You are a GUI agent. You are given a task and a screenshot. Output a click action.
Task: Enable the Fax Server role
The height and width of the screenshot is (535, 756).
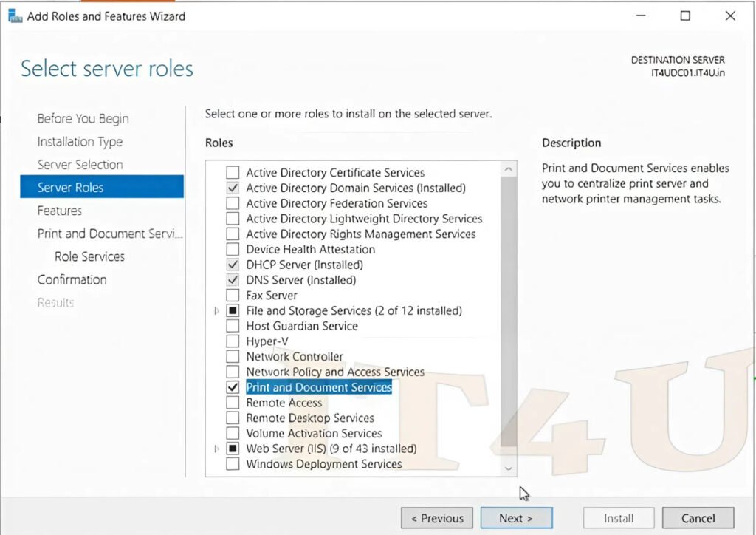coord(233,295)
